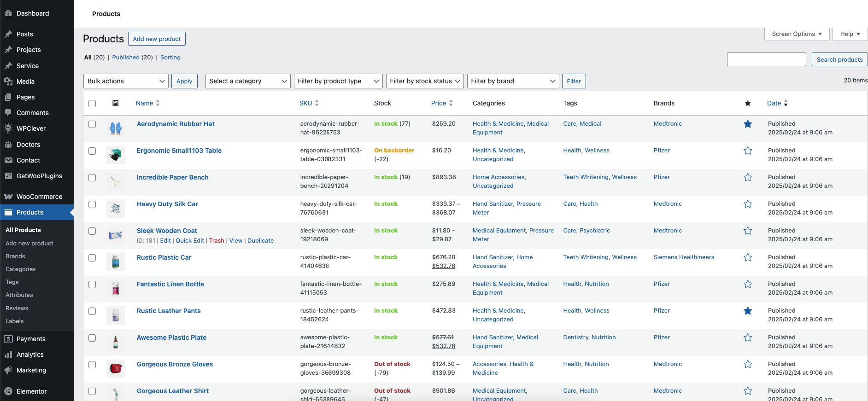This screenshot has height=401, width=868.
Task: Expand the Filter by stock status dropdown
Action: pos(424,81)
